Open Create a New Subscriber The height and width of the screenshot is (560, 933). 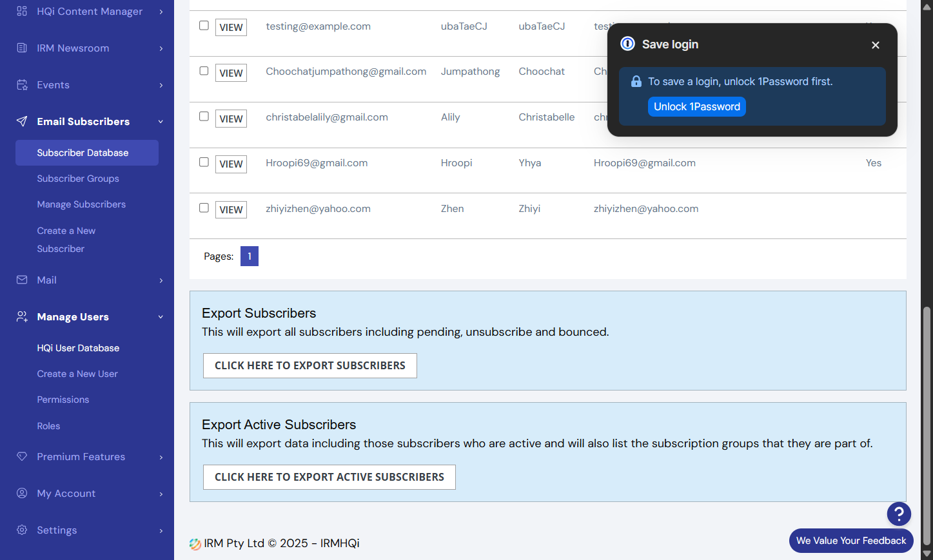(66, 240)
